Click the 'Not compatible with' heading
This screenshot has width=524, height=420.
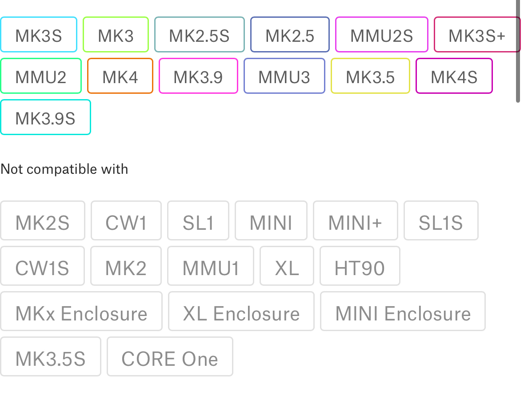(x=64, y=169)
